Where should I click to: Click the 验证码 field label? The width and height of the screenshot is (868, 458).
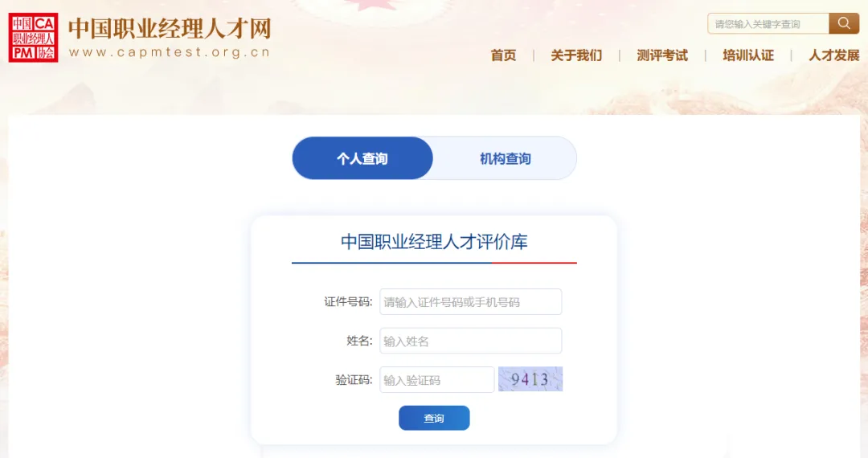pos(354,380)
